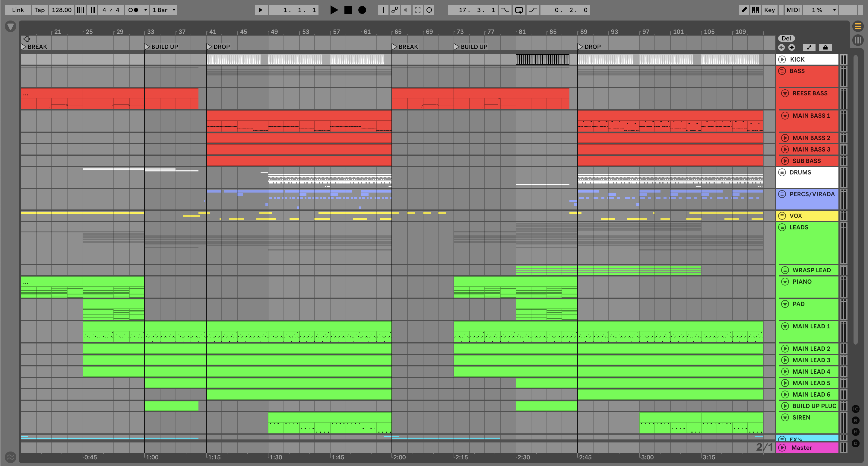Image resolution: width=868 pixels, height=466 pixels.
Task: Click the Del locator button
Action: click(786, 38)
